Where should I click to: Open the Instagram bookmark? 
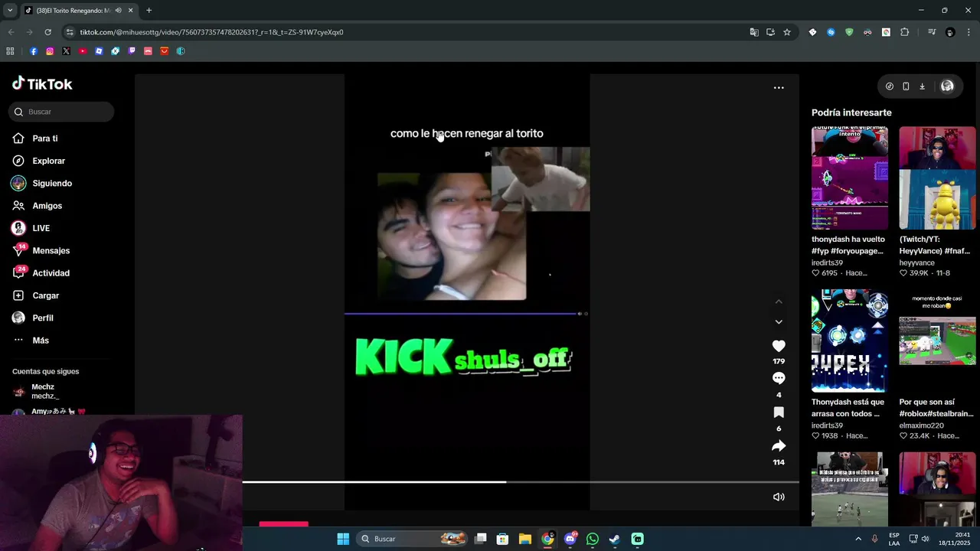pyautogui.click(x=50, y=51)
